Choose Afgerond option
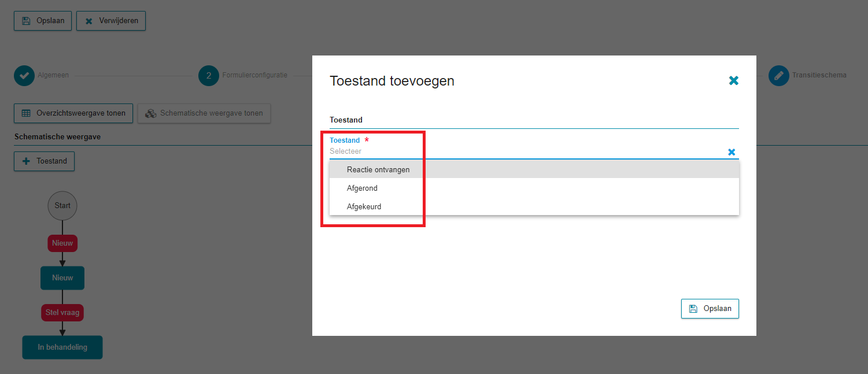Image resolution: width=868 pixels, height=374 pixels. 534,188
